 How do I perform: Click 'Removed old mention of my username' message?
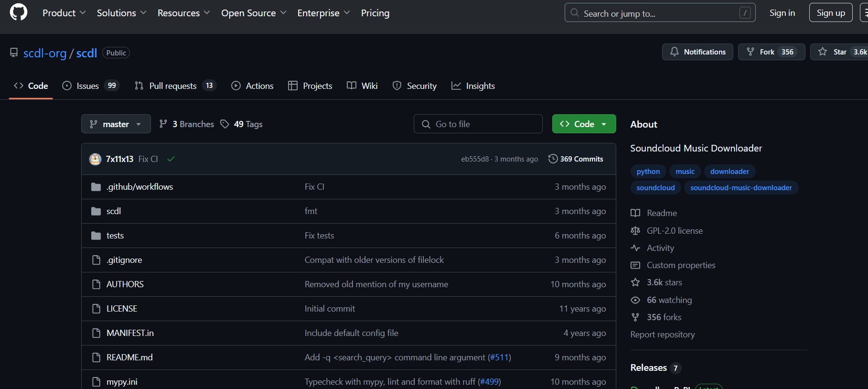click(376, 284)
